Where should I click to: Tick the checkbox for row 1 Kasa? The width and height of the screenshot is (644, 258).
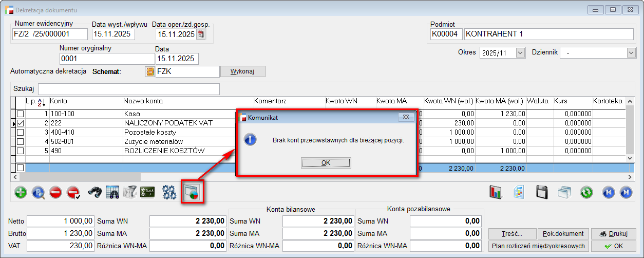point(20,114)
